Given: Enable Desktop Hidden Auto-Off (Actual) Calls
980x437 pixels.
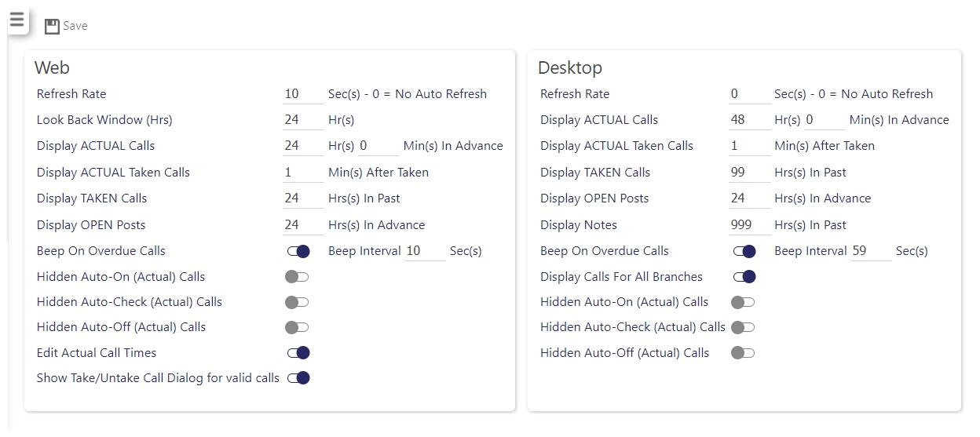Looking at the screenshot, I should click(x=743, y=353).
